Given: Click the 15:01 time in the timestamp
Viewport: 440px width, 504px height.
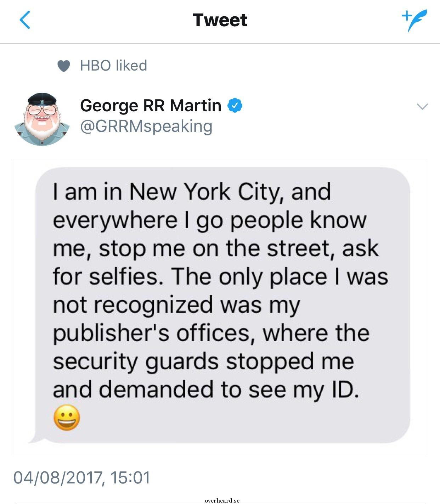Looking at the screenshot, I should pyautogui.click(x=130, y=477).
